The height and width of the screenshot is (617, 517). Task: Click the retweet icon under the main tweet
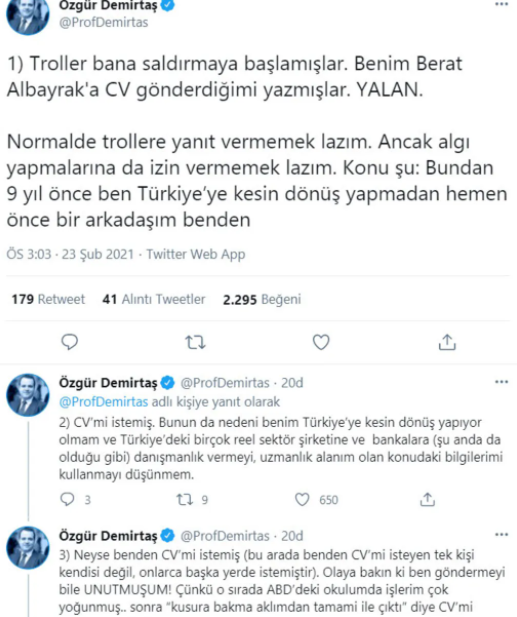[x=195, y=342]
